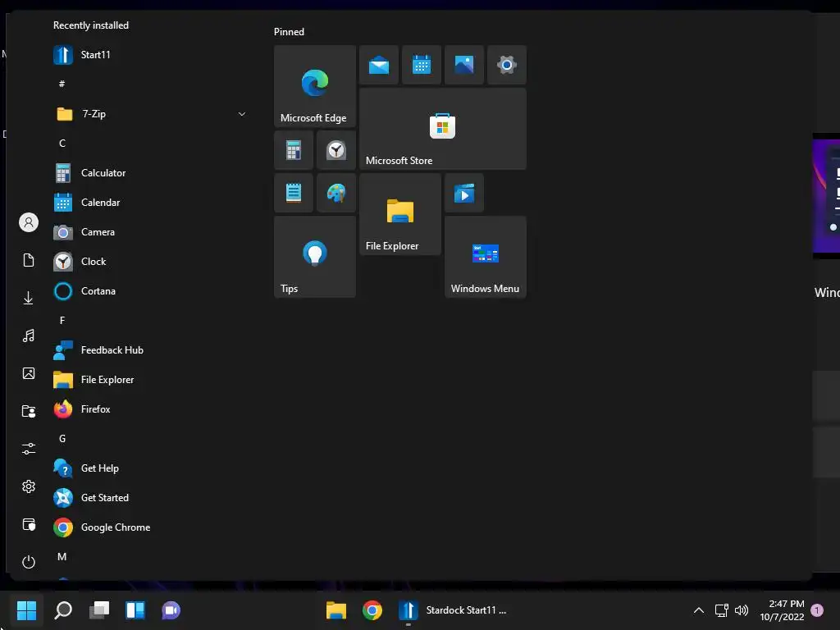The width and height of the screenshot is (840, 630).
Task: Open the Windows Menu tile
Action: (486, 257)
